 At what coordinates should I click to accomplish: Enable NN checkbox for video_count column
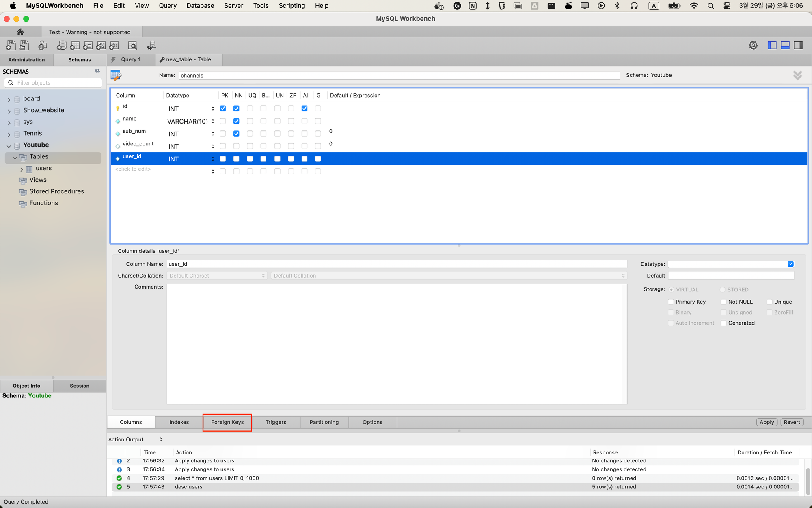236,146
